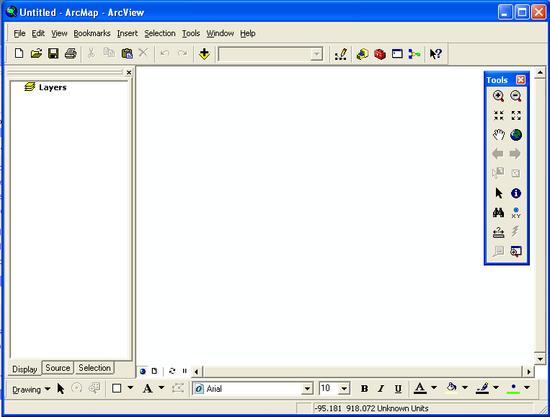The width and height of the screenshot is (550, 417).
Task: Open the Tools menu
Action: [191, 33]
